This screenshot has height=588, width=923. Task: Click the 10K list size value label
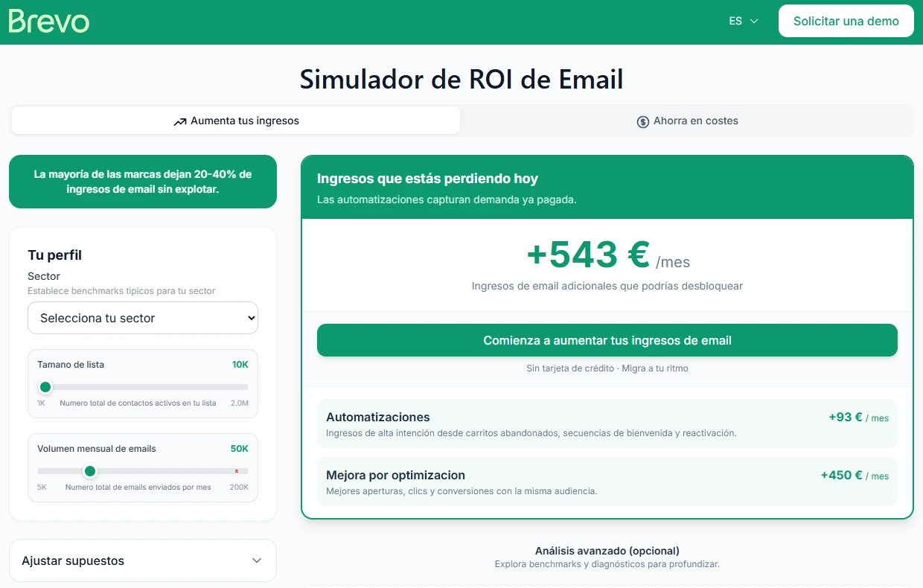point(240,365)
